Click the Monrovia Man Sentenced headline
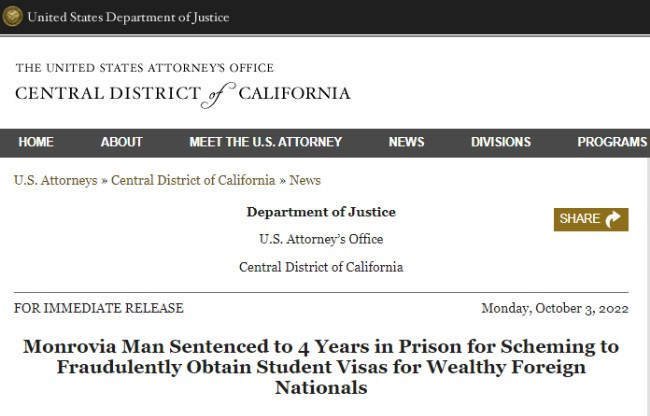 point(321,367)
